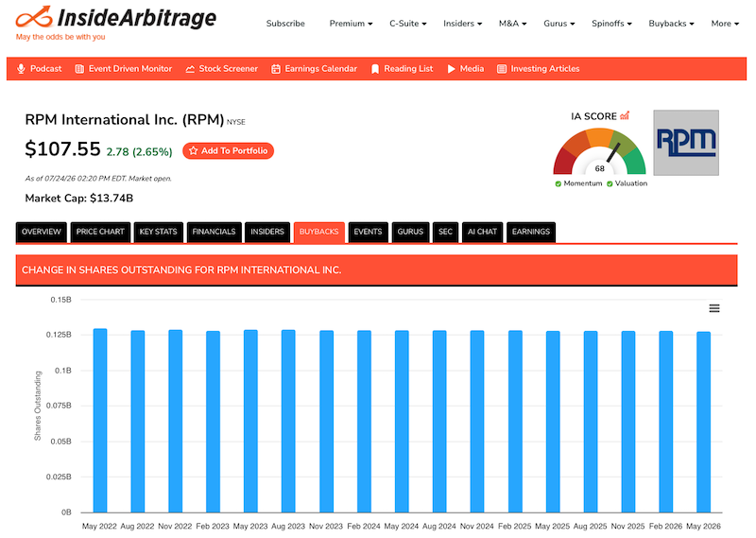Click the IA Score chart icon
Image resolution: width=756 pixels, height=538 pixels.
point(625,115)
